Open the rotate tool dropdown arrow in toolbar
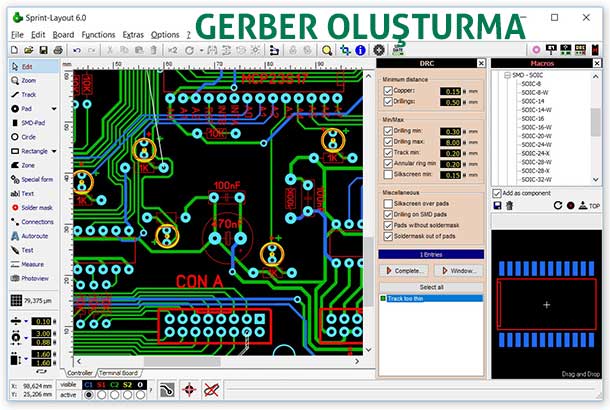 pos(202,51)
